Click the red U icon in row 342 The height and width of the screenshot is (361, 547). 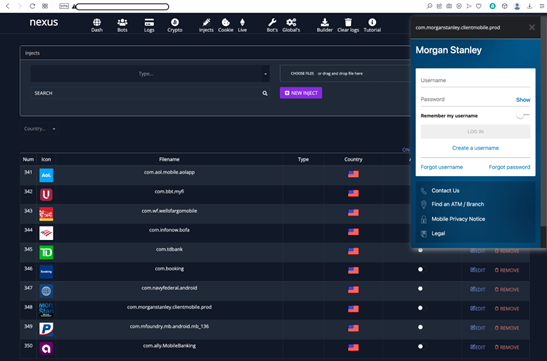click(46, 194)
